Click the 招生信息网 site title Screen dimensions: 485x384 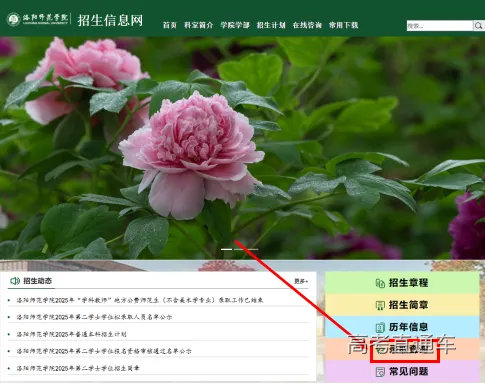(x=110, y=20)
